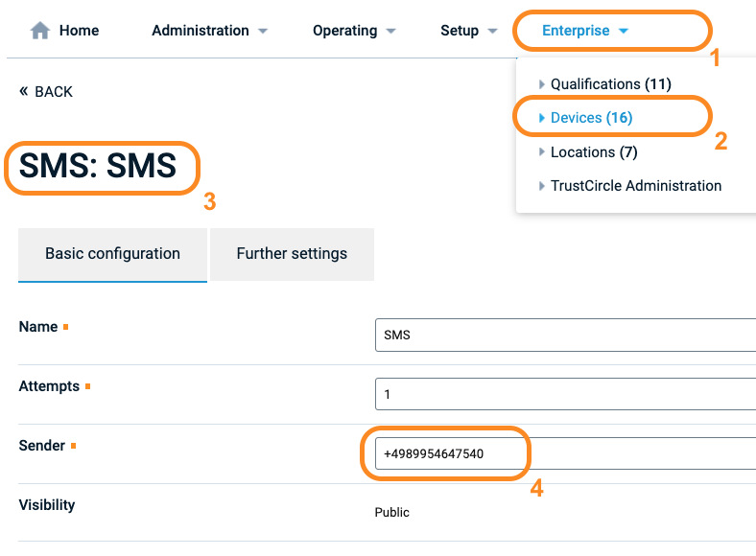Switch to the Further settings tab
Viewport: 756px width, 556px height.
(292, 254)
